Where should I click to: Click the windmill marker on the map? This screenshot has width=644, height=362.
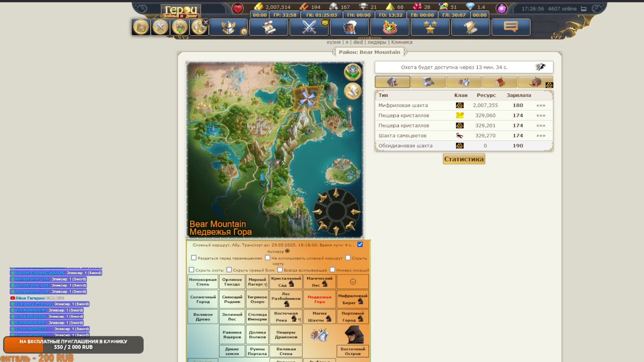pyautogui.click(x=307, y=98)
